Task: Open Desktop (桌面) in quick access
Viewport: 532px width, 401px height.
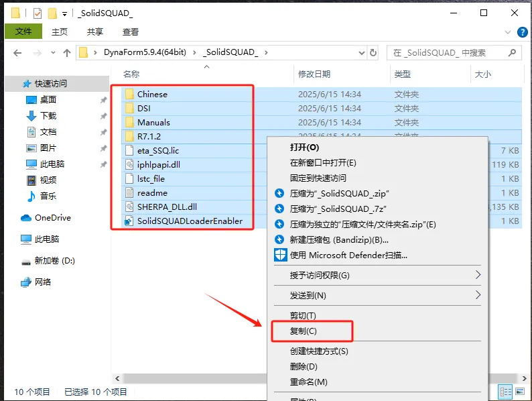Action: (x=48, y=99)
